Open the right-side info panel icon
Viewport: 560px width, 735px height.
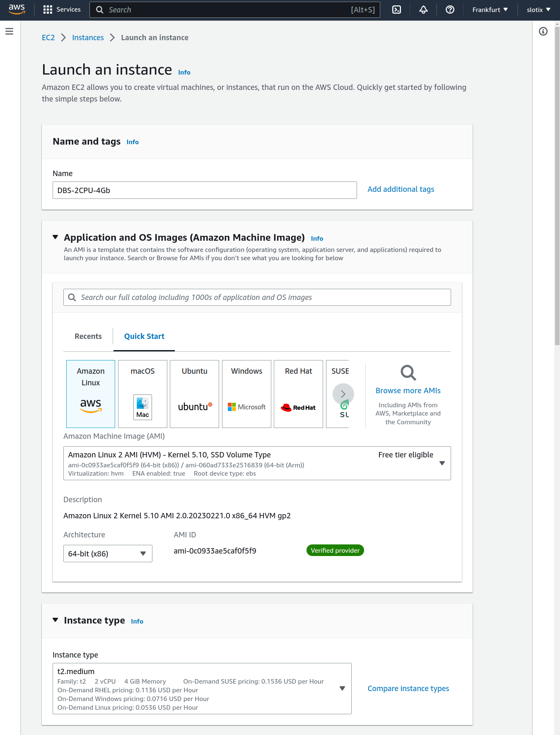543,31
